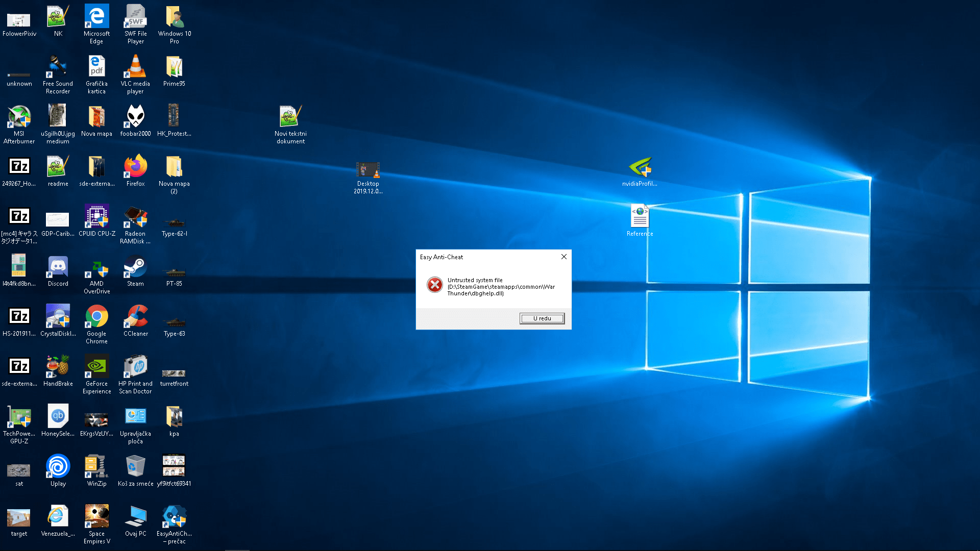Select the foobar2000 desktop icon
The height and width of the screenshot is (551, 980).
[135, 120]
